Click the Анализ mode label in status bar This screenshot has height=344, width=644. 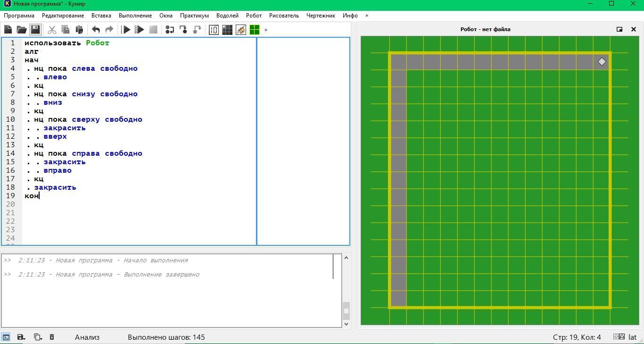point(87,337)
